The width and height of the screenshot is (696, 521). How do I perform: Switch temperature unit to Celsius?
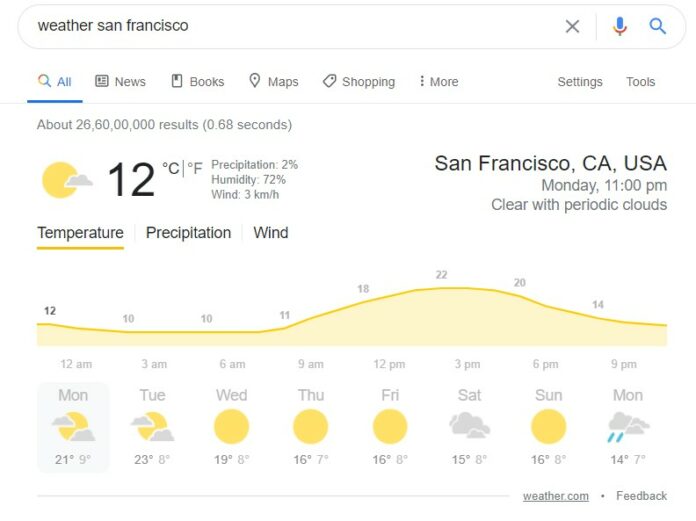171,169
